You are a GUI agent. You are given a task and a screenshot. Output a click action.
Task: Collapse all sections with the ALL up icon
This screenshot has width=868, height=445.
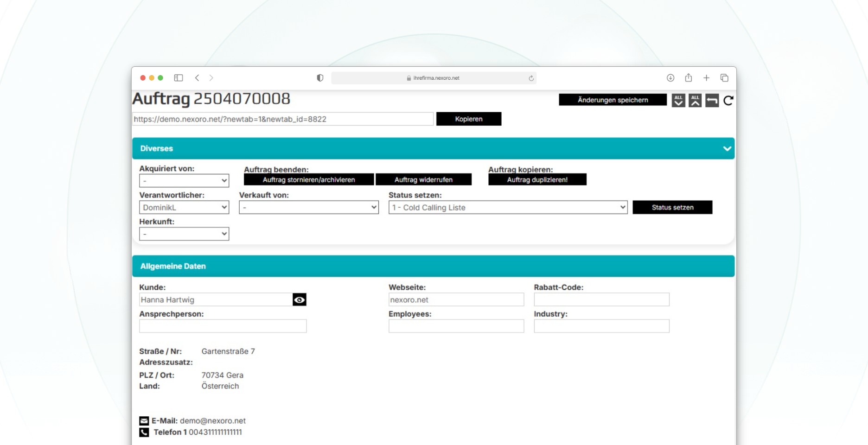point(695,100)
